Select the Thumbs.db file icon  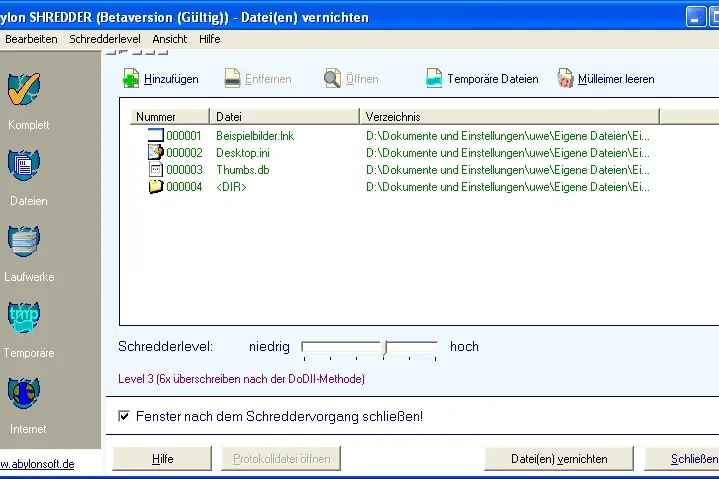click(x=156, y=170)
